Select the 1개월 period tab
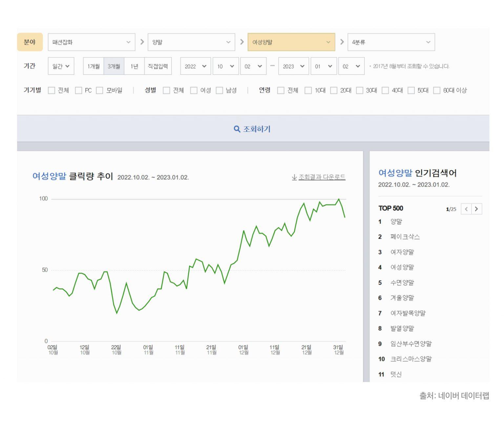 [94, 66]
